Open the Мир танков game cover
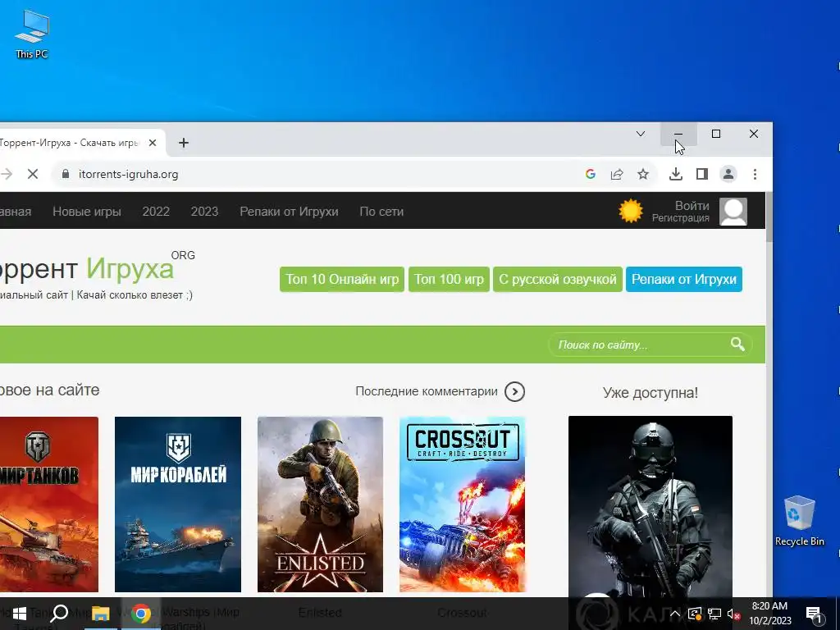This screenshot has height=630, width=840. 48,504
